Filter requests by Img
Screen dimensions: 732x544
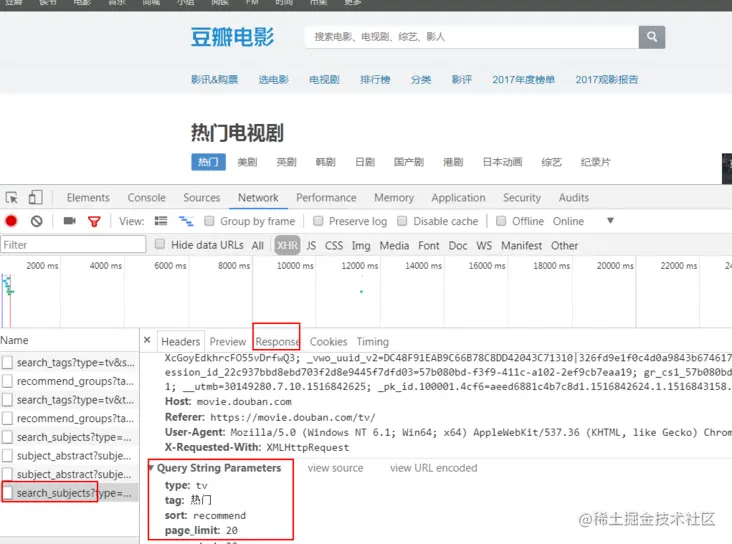361,246
